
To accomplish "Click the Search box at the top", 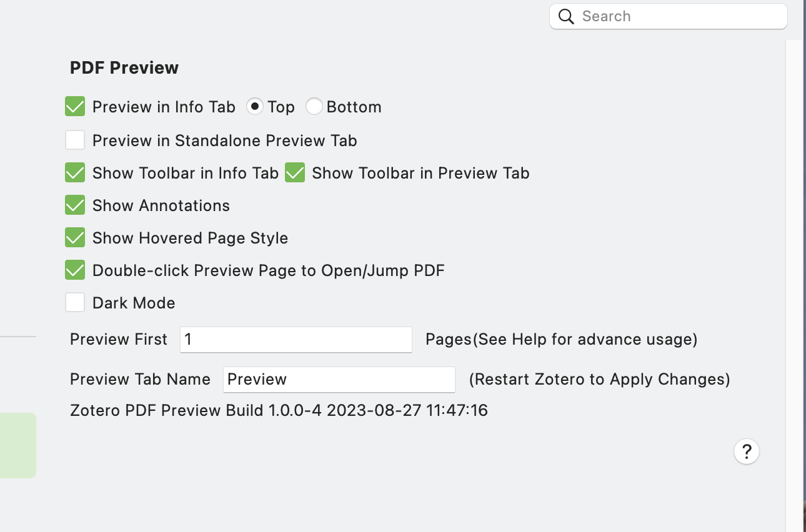I will click(667, 16).
